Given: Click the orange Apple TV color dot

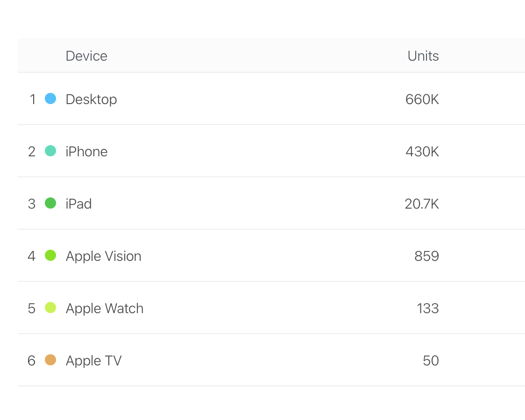Looking at the screenshot, I should (x=50, y=360).
